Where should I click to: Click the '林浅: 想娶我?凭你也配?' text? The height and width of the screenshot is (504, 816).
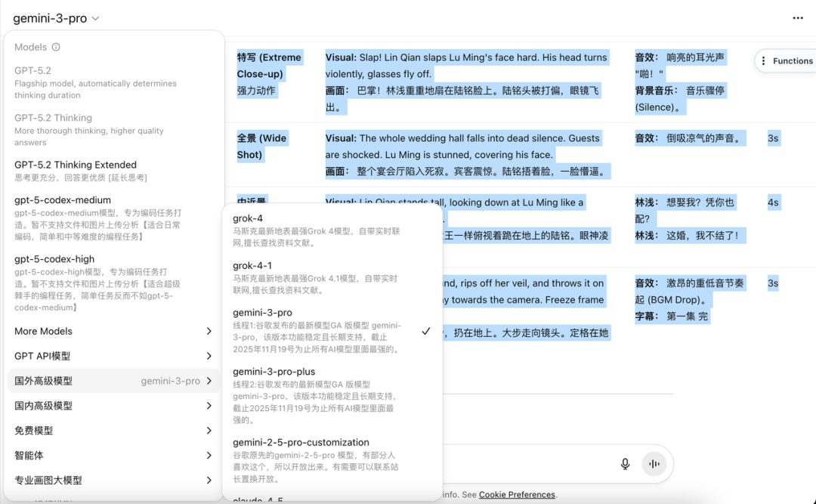(x=685, y=210)
